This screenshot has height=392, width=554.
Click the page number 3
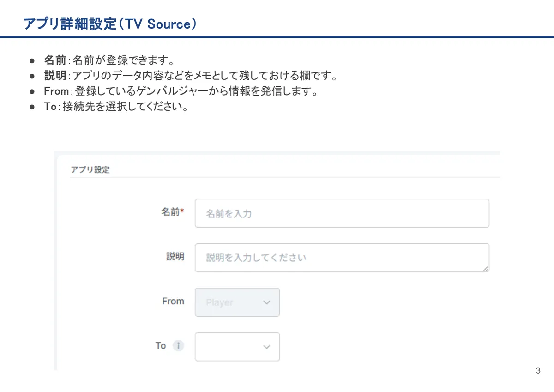(x=538, y=371)
